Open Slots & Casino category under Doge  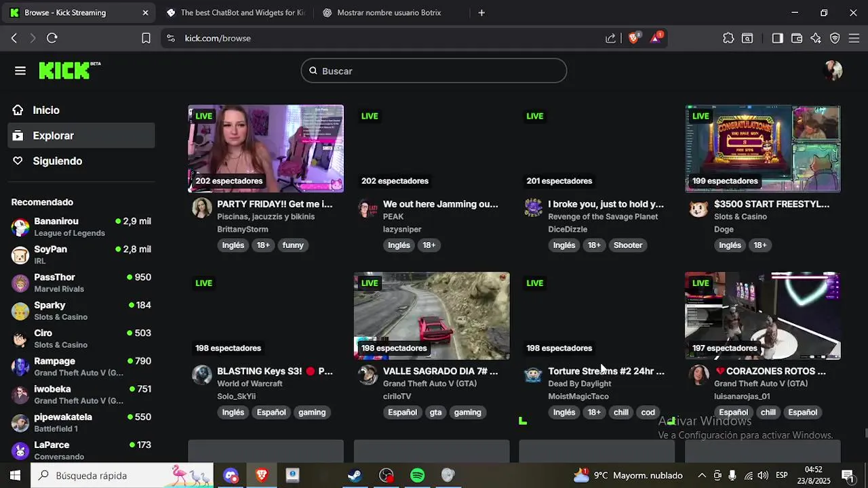click(x=741, y=217)
